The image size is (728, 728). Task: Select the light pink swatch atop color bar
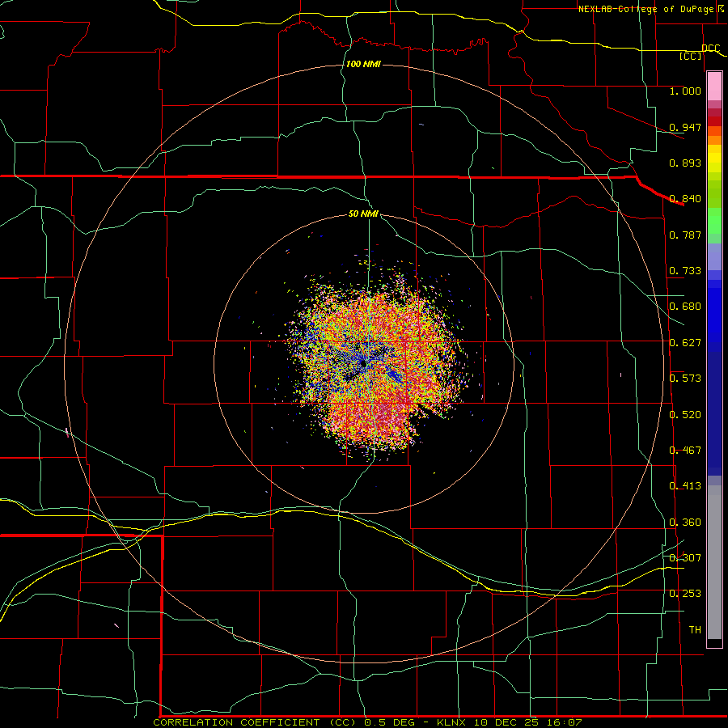point(714,87)
